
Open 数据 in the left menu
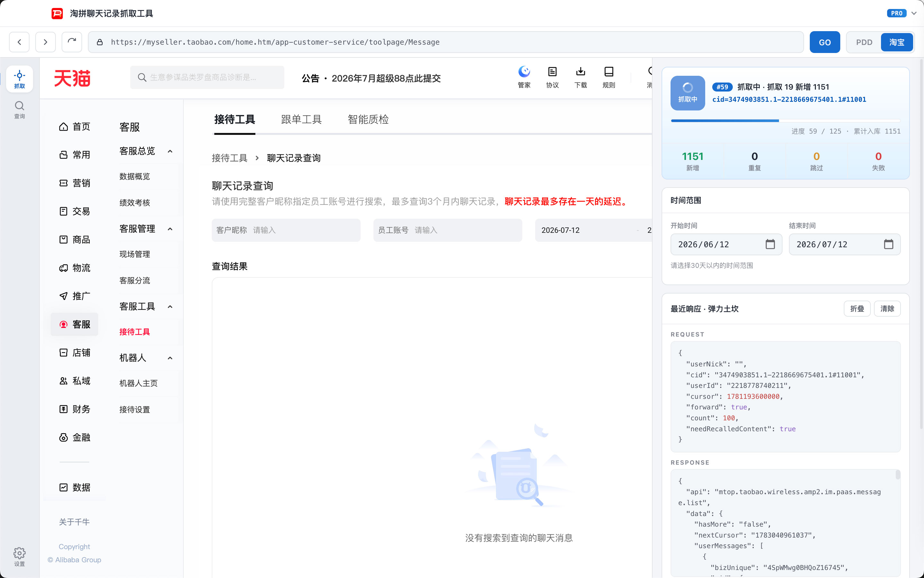tap(74, 487)
